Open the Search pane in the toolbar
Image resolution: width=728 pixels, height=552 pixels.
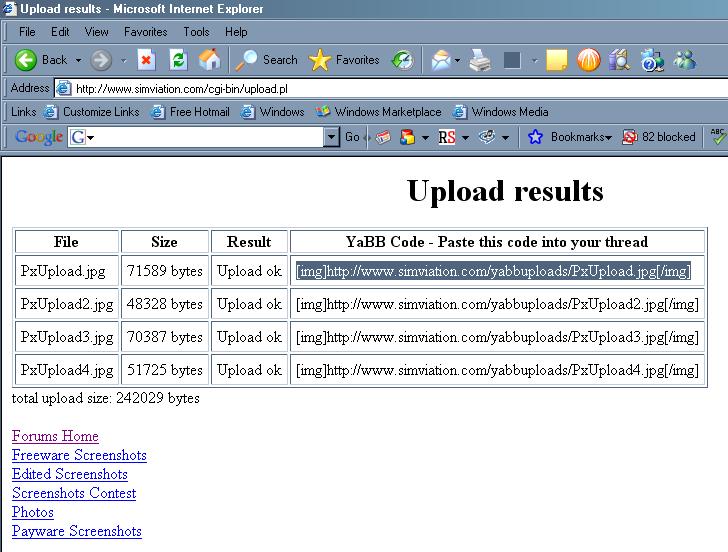click(267, 60)
